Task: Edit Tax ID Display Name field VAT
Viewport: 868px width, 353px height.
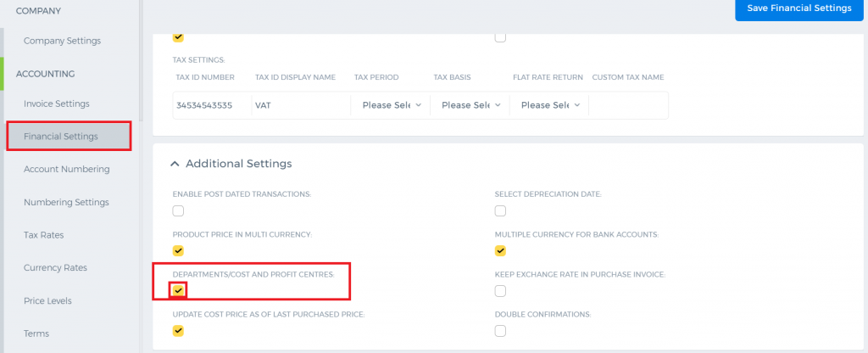Action: [301, 105]
